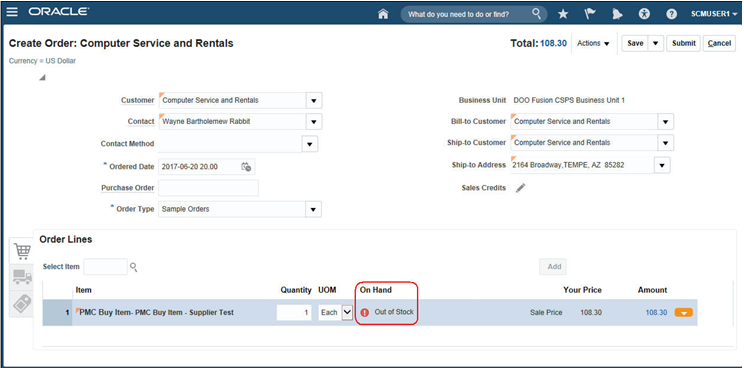Image resolution: width=744 pixels, height=368 pixels.
Task: Click the Save button
Action: point(635,43)
